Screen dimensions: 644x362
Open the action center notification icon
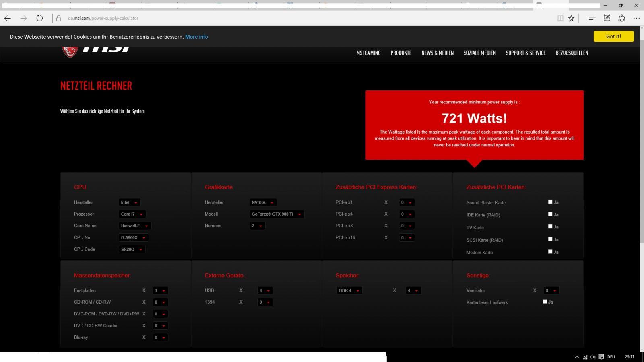601,357
